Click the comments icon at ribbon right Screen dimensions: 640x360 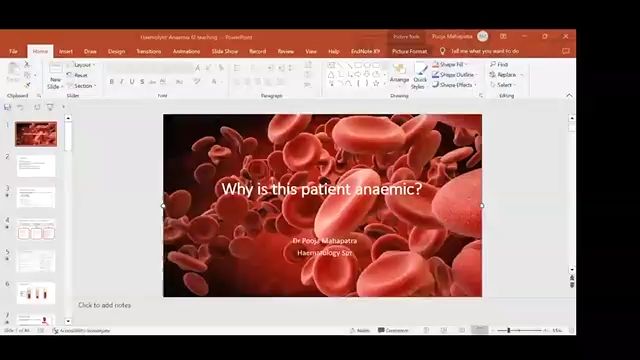pyautogui.click(x=566, y=51)
